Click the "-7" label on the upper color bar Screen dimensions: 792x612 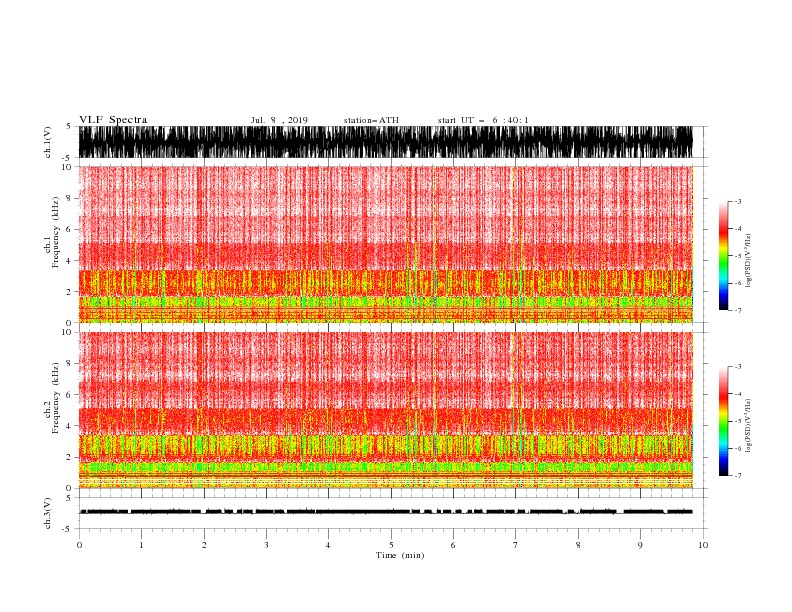coord(738,310)
